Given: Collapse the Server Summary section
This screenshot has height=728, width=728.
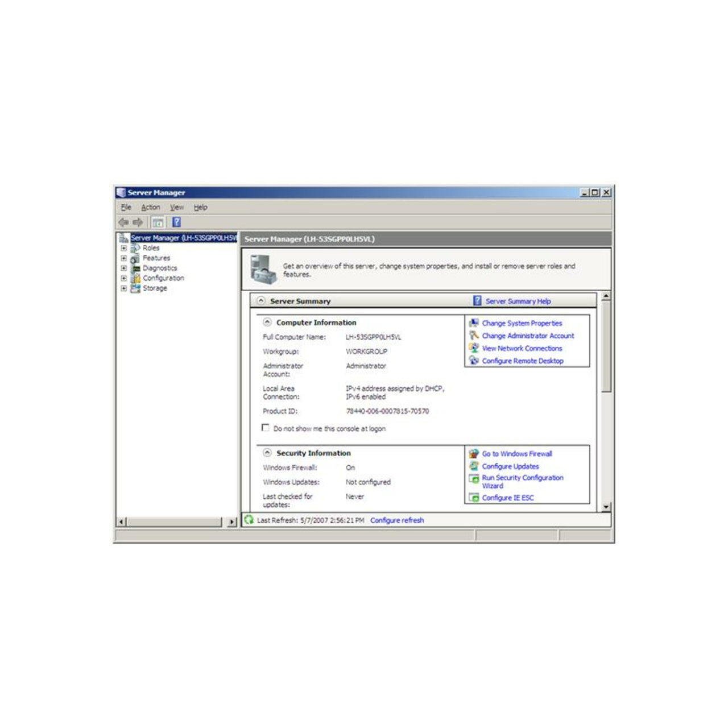Looking at the screenshot, I should [x=260, y=301].
